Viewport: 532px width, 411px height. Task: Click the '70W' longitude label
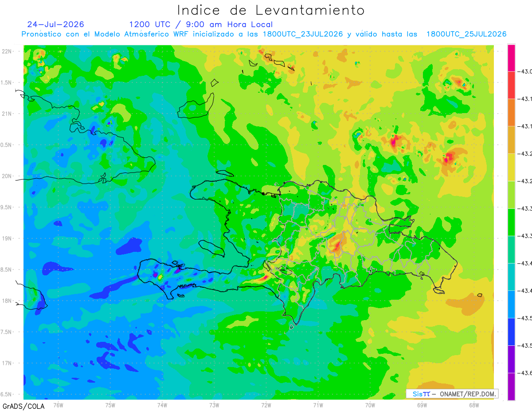coord(370,405)
